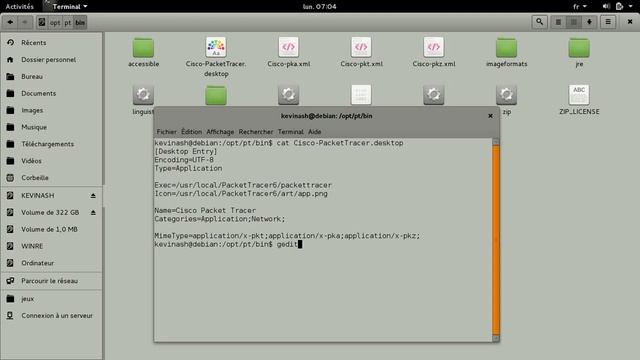Select the blank white document icon in the second row
The image size is (640, 360).
click(361, 95)
